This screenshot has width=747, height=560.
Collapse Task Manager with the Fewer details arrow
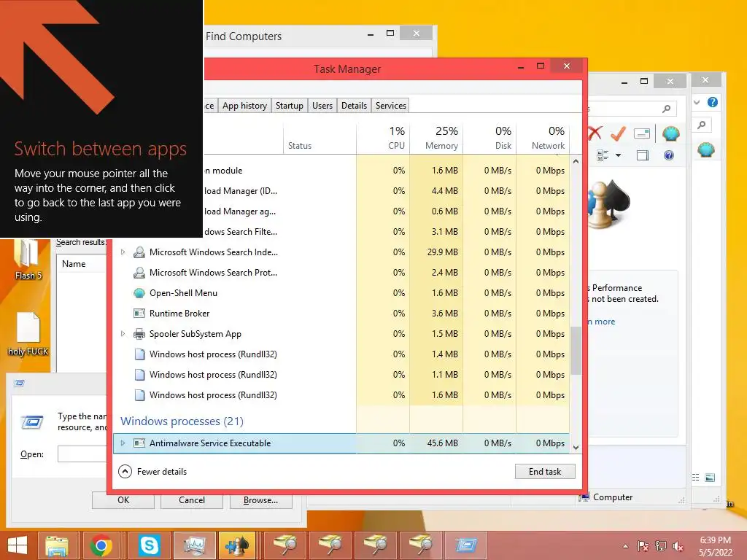click(x=125, y=472)
